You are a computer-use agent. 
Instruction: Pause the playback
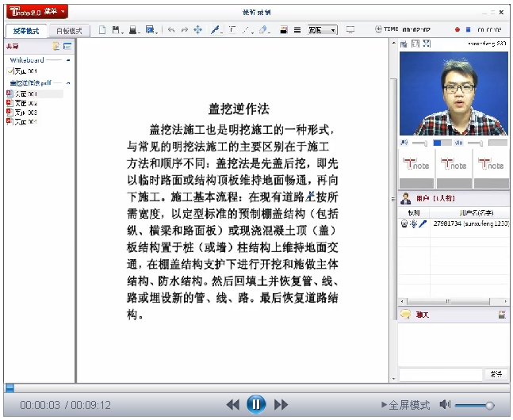[255, 404]
